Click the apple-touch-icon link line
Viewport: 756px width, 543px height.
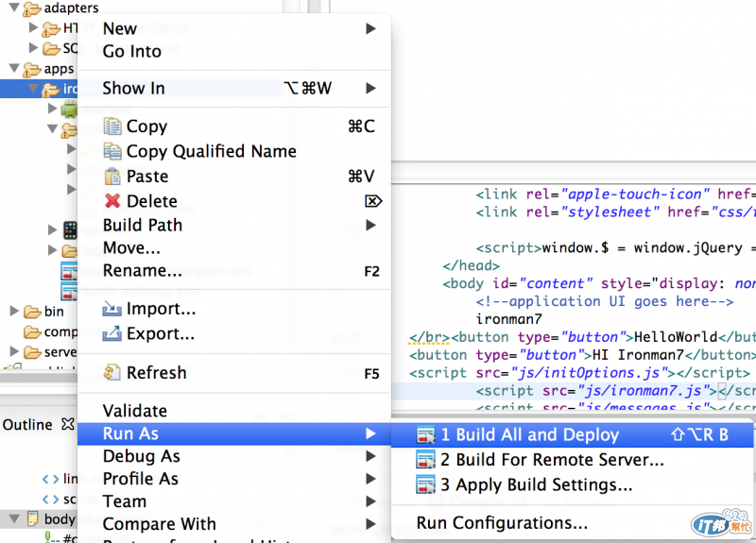click(616, 195)
